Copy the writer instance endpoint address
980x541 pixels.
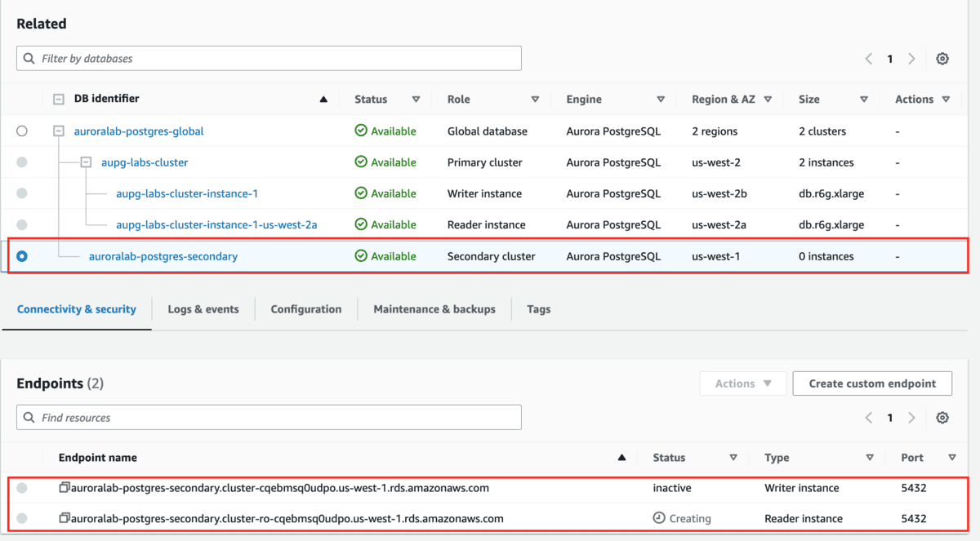pyautogui.click(x=64, y=487)
